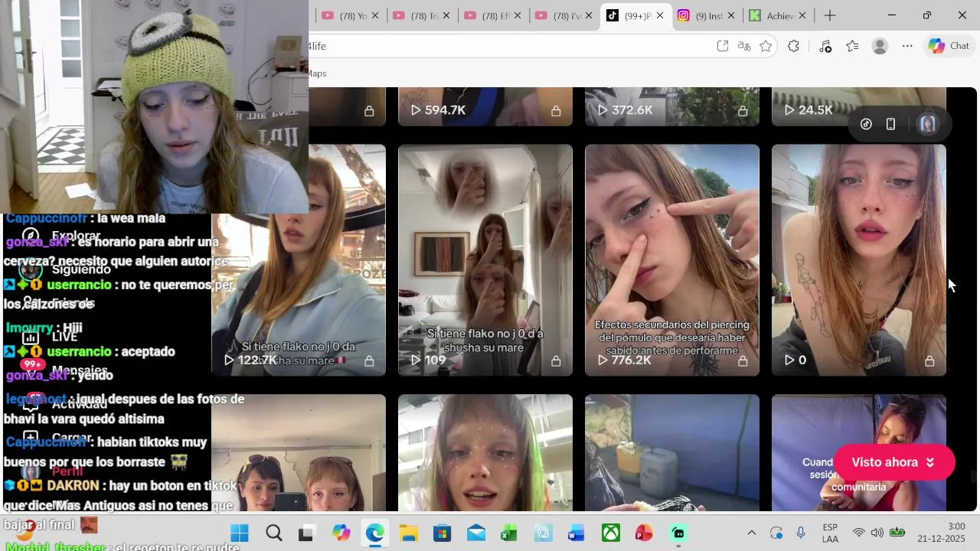This screenshot has height=551, width=980.
Task: Close the TikTok tab
Action: point(660,15)
